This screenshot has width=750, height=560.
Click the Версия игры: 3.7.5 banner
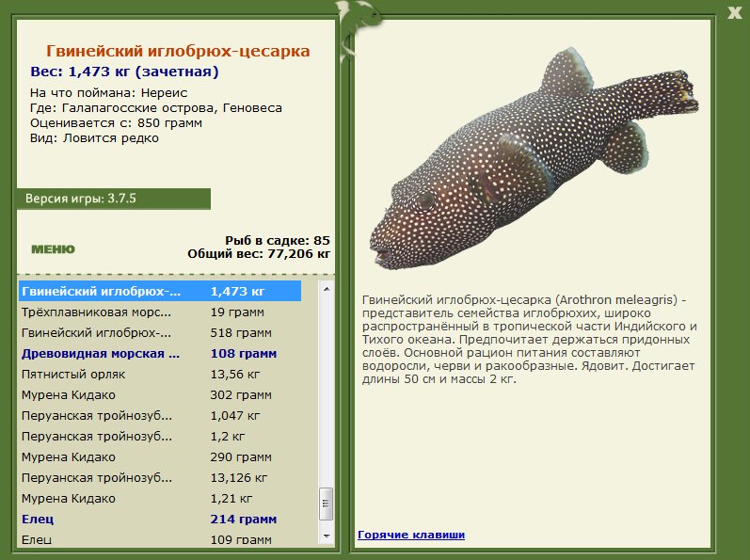[x=113, y=199]
